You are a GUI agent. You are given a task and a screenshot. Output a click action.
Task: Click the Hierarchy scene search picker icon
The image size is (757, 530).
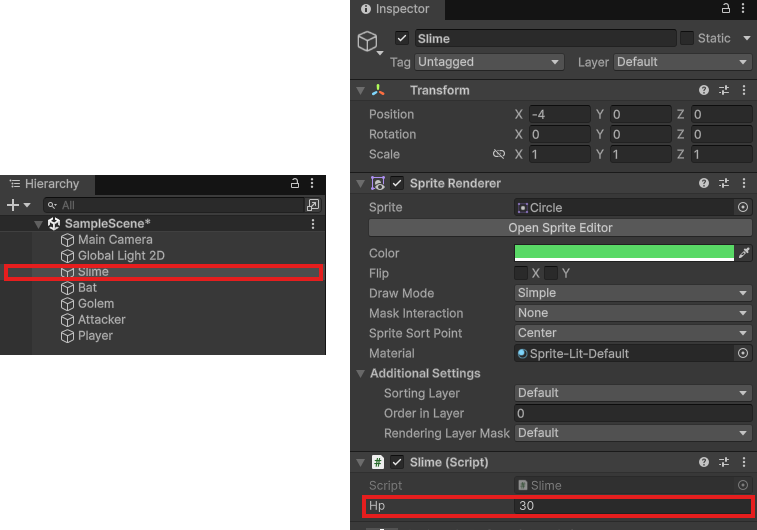[x=313, y=205]
